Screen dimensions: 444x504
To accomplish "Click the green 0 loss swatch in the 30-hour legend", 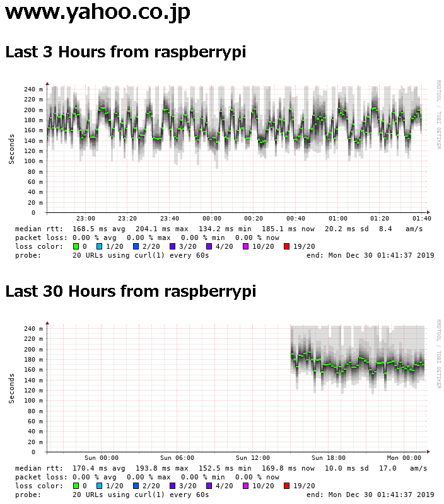I will (x=76, y=486).
